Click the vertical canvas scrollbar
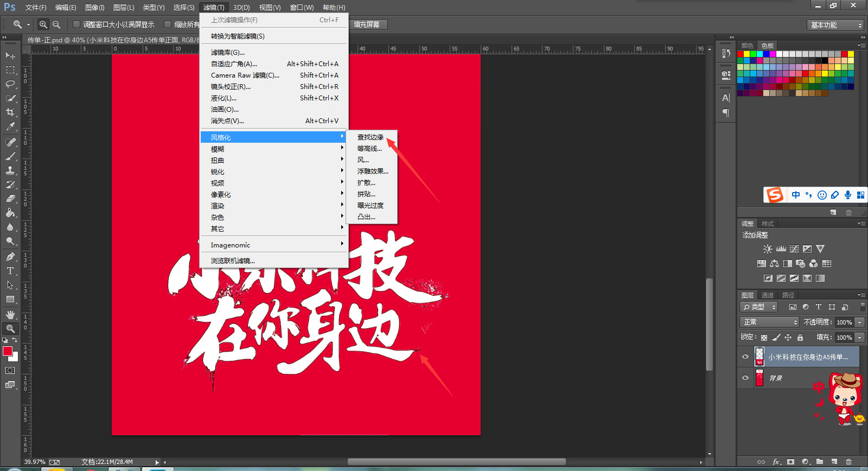Image resolution: width=868 pixels, height=471 pixels. pyautogui.click(x=709, y=324)
